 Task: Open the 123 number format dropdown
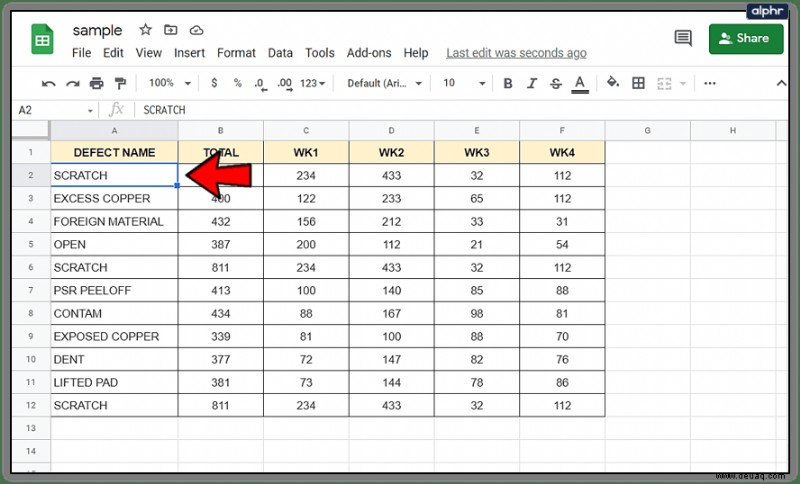pos(313,83)
